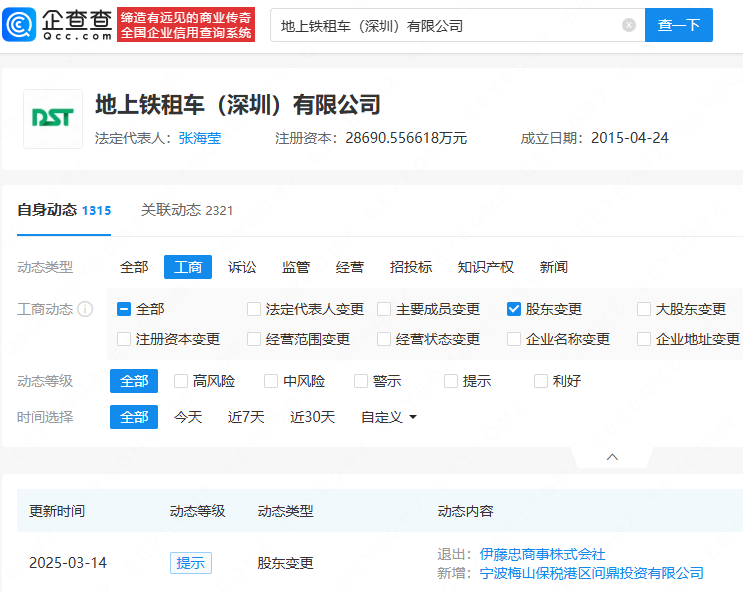Open 宁波梅山保税港区问鼎投资有限公司 link
This screenshot has height=592, width=743.
591,573
